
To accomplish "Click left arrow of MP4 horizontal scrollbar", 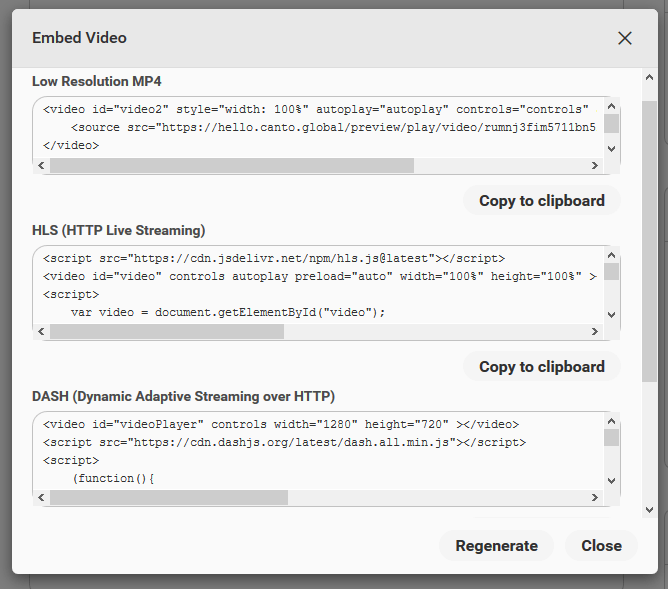I will pos(41,166).
